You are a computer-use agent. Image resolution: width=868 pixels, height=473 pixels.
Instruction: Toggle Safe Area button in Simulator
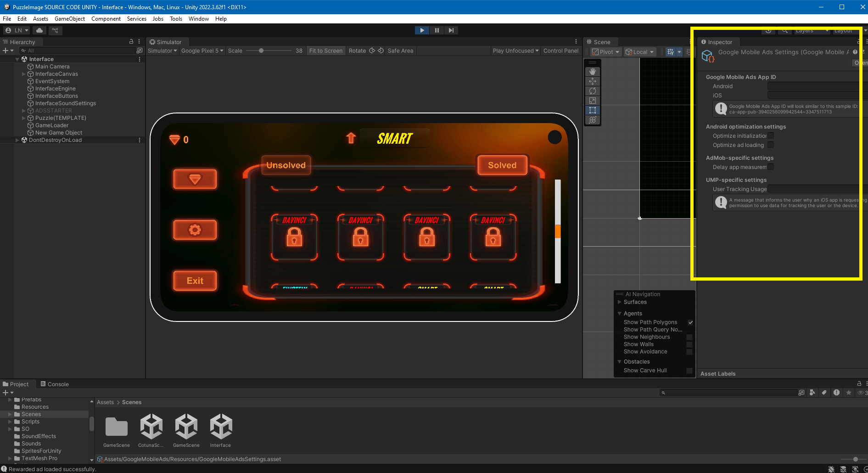[x=400, y=51]
